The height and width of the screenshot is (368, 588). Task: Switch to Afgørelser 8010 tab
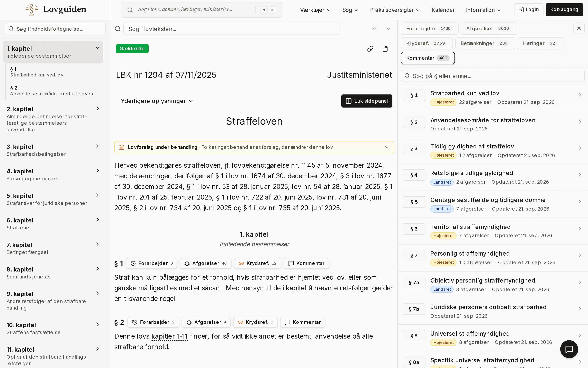coord(489,29)
